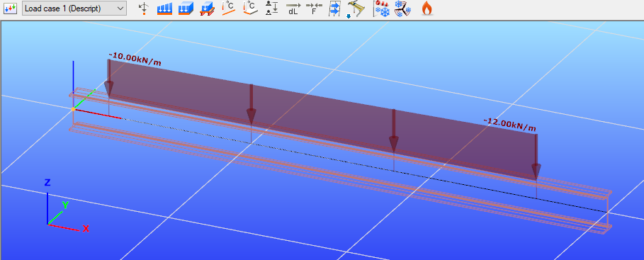The image size is (644, 260).
Task: Open the moving load crane tool
Action: point(356,9)
